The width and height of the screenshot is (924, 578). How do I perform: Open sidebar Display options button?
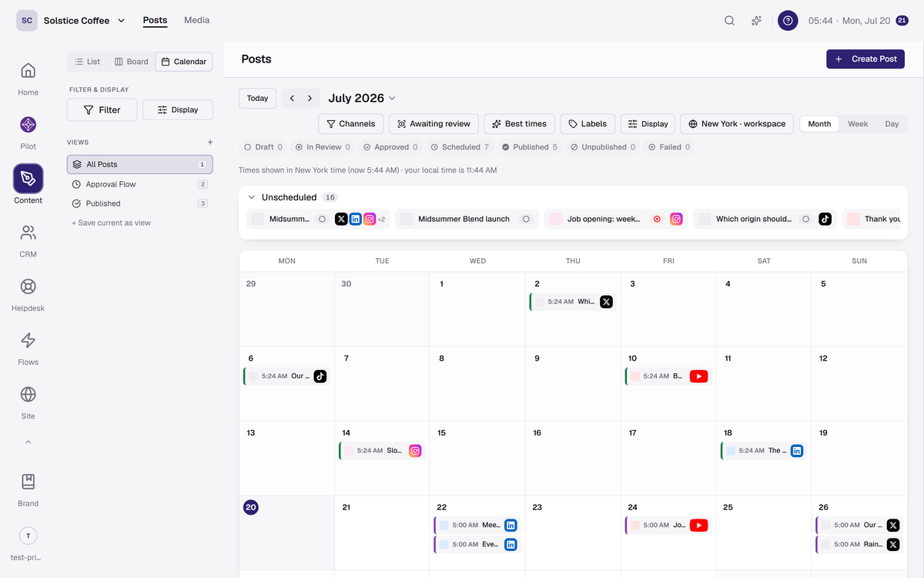(x=178, y=109)
